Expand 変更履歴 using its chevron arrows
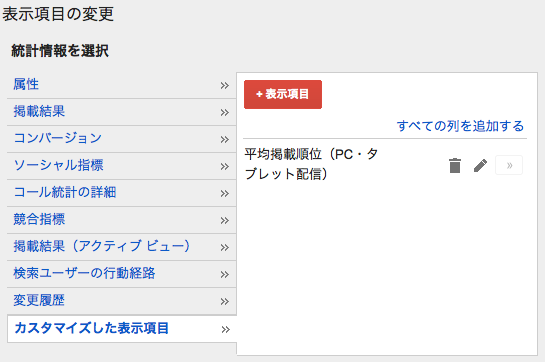Image resolution: width=545 pixels, height=362 pixels. click(x=225, y=301)
